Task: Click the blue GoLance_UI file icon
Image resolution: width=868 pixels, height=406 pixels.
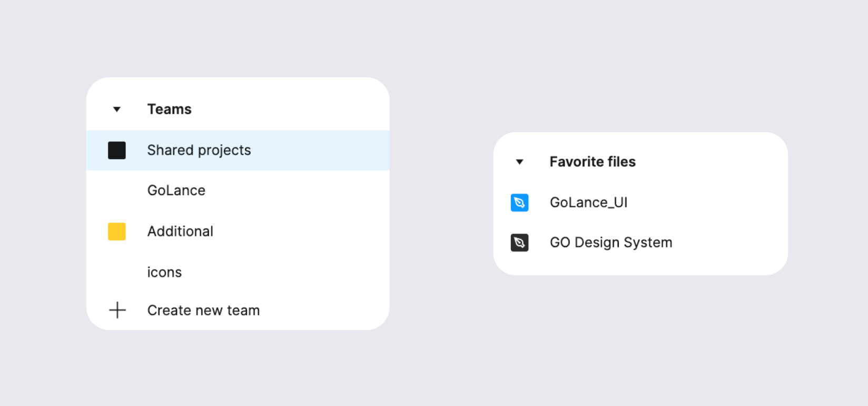Action: [x=519, y=203]
